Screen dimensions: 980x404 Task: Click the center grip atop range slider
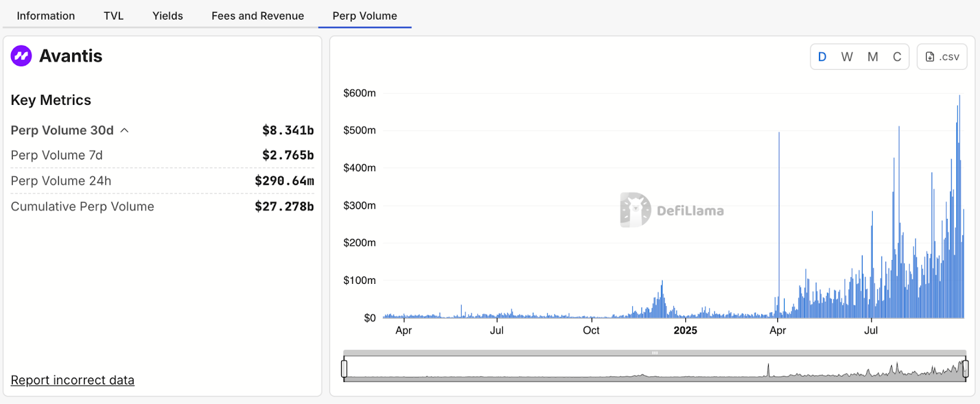pyautogui.click(x=655, y=353)
